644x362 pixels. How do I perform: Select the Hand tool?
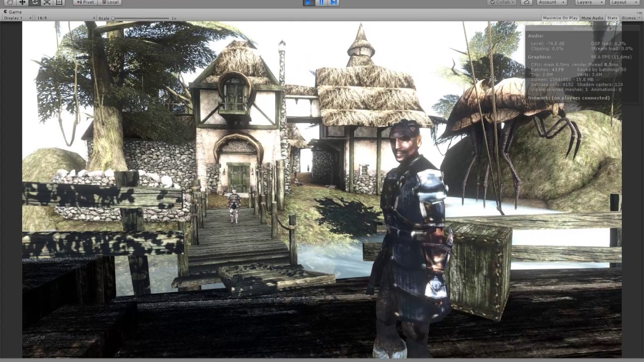(x=10, y=3)
